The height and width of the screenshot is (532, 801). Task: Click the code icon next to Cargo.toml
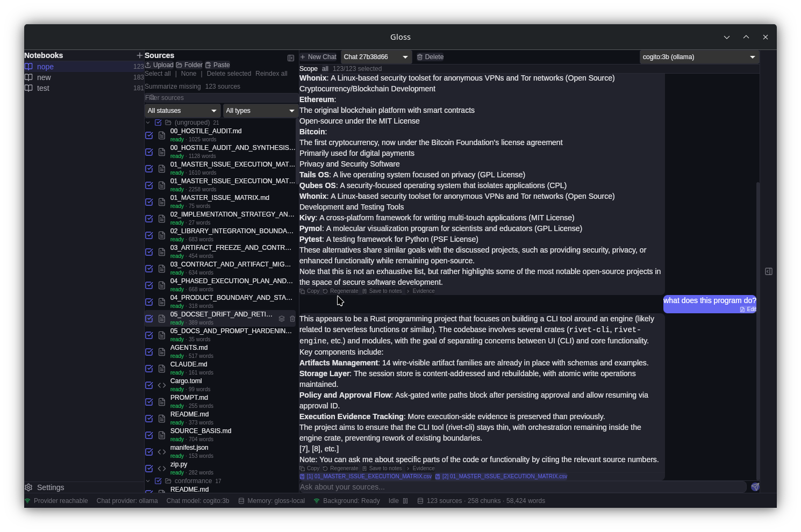point(162,385)
